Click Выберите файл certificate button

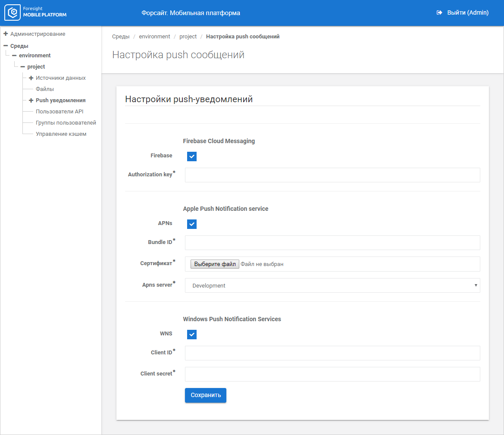point(215,264)
